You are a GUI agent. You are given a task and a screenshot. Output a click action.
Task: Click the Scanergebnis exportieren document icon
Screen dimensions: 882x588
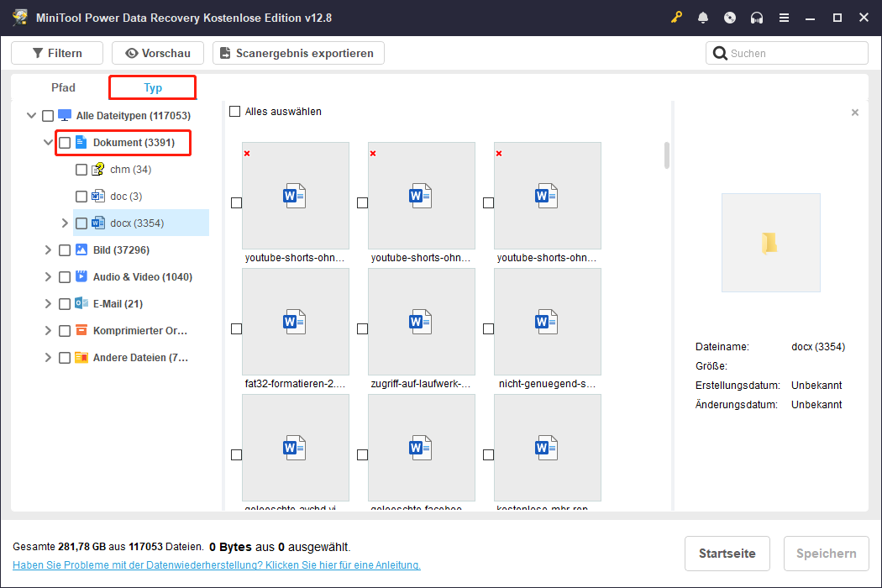coord(223,52)
